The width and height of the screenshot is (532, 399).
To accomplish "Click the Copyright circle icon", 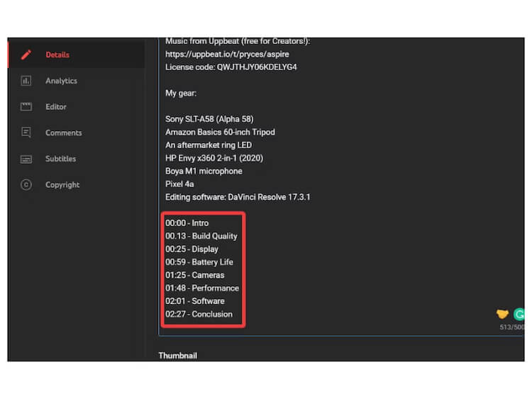I will pos(26,185).
